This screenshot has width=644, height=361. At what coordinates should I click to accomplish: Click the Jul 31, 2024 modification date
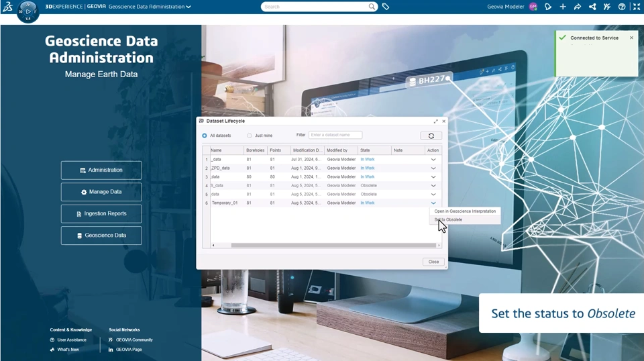point(306,159)
